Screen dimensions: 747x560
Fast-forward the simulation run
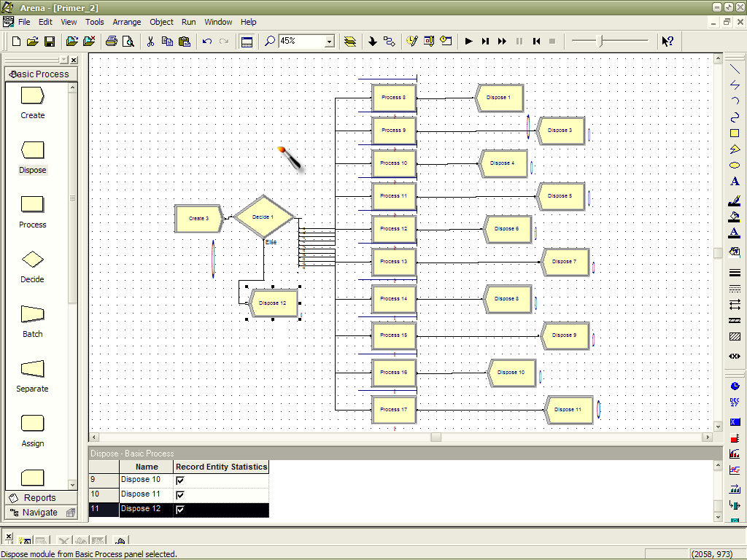(x=502, y=42)
